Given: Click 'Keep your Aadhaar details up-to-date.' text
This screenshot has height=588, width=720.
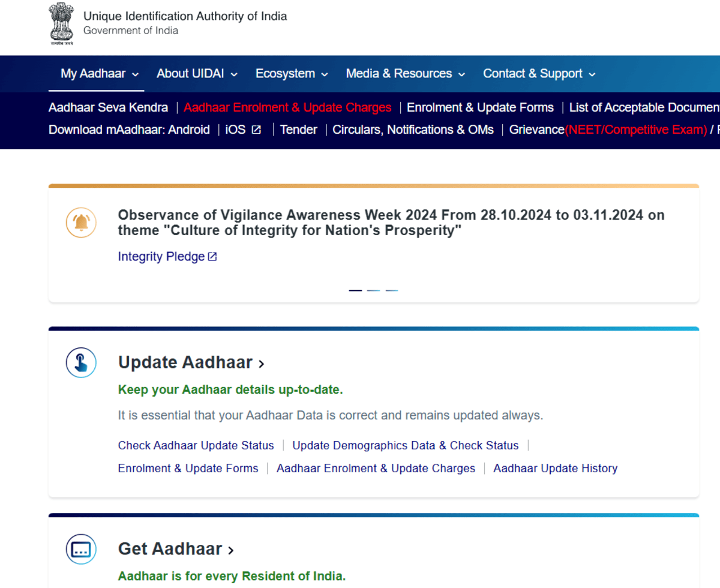Looking at the screenshot, I should tap(230, 390).
